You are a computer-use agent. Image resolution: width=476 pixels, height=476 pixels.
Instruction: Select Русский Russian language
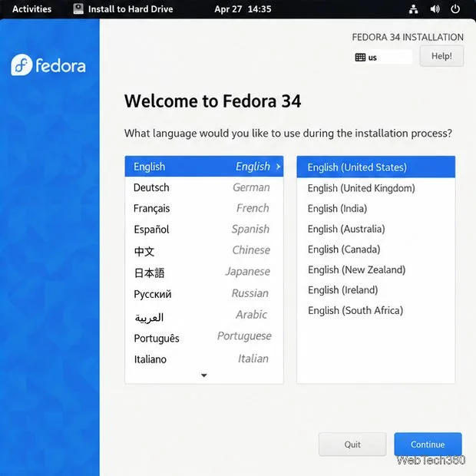204,293
